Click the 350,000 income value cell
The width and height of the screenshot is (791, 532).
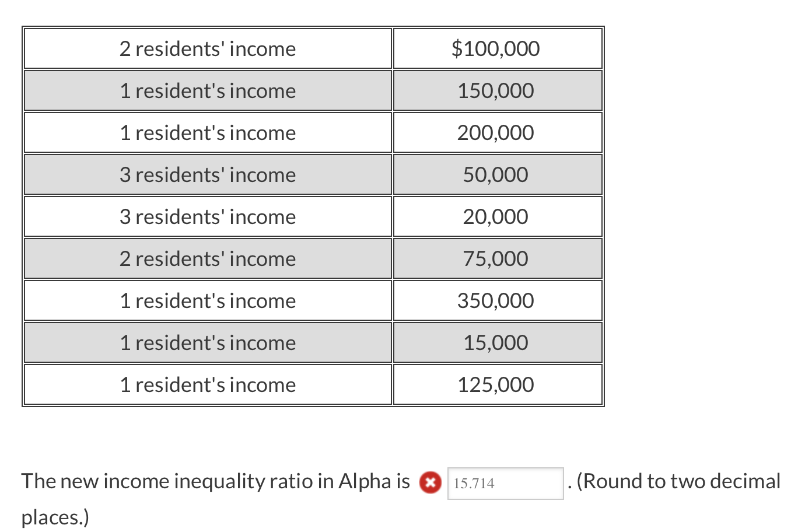(x=497, y=300)
